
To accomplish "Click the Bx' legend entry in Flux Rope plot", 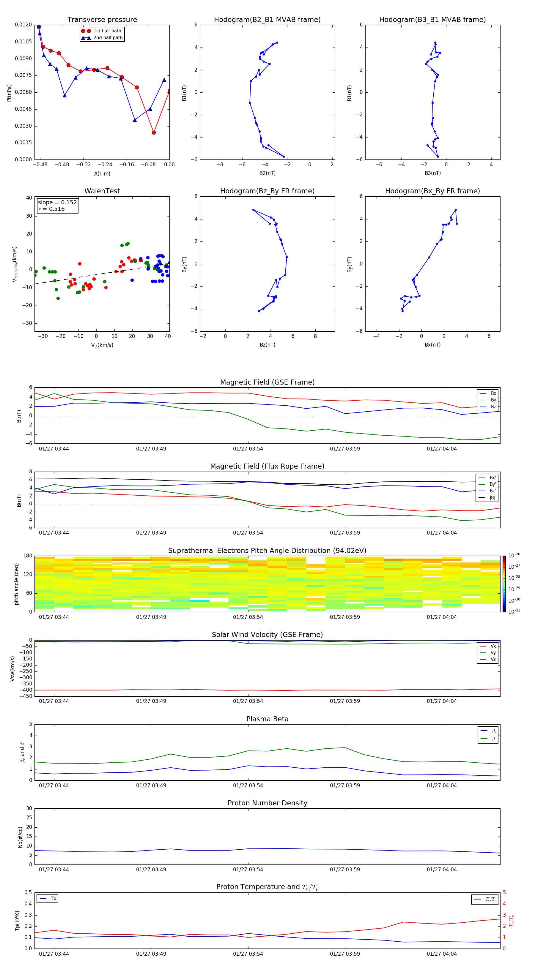I will [487, 478].
